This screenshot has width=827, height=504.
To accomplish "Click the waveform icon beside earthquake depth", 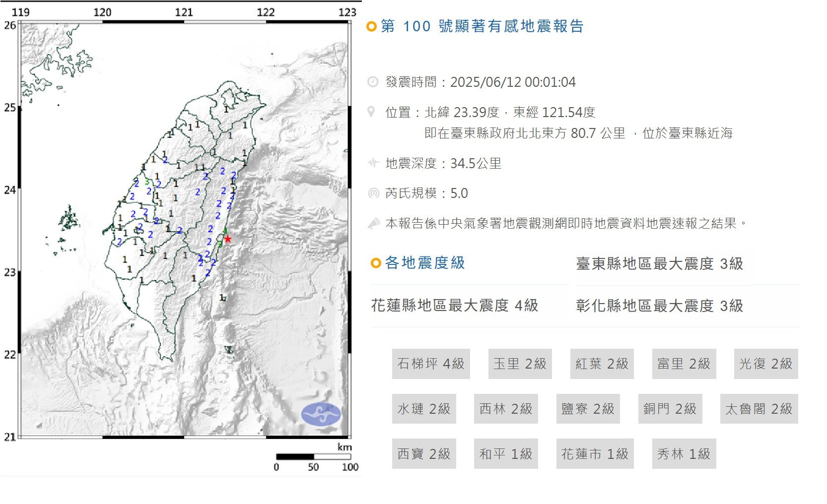I will pos(373,163).
